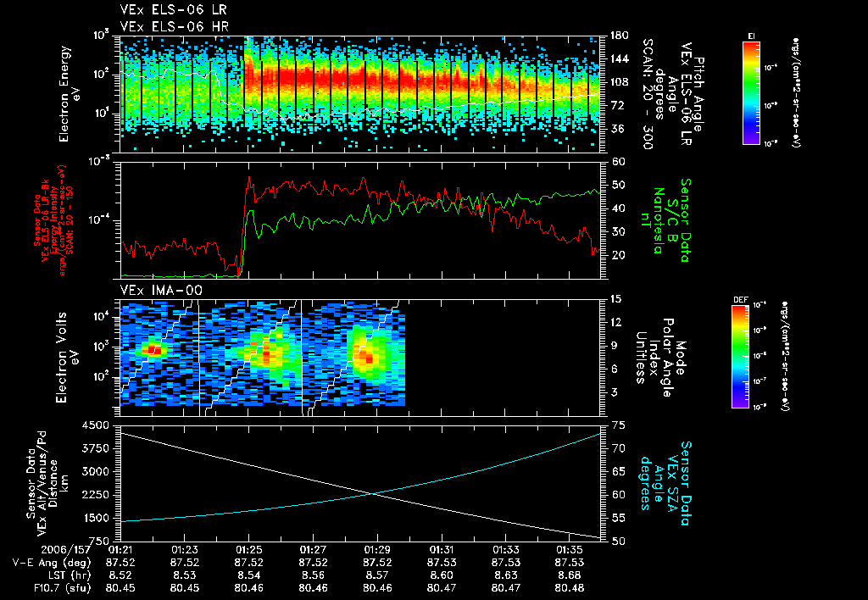Click the date label '2006/157'

(66, 550)
